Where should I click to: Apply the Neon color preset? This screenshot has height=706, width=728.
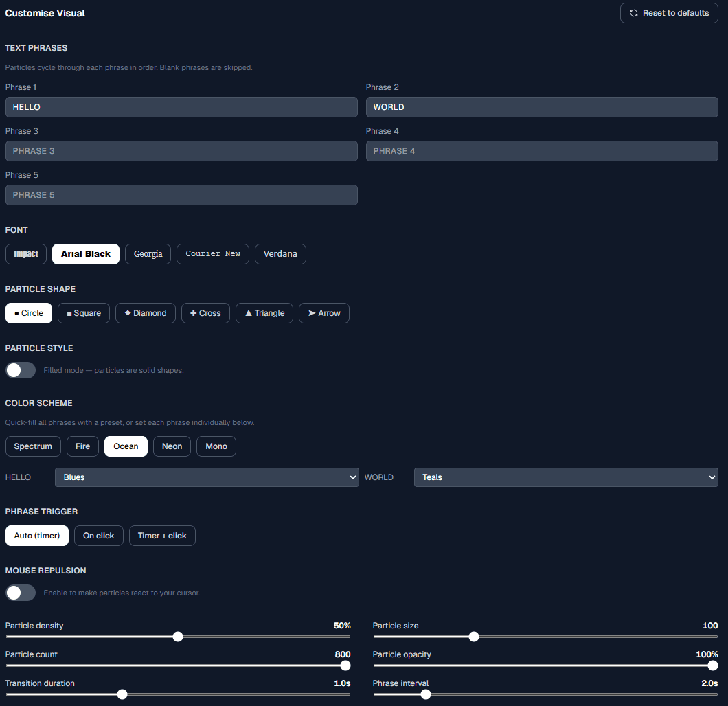[x=172, y=446]
